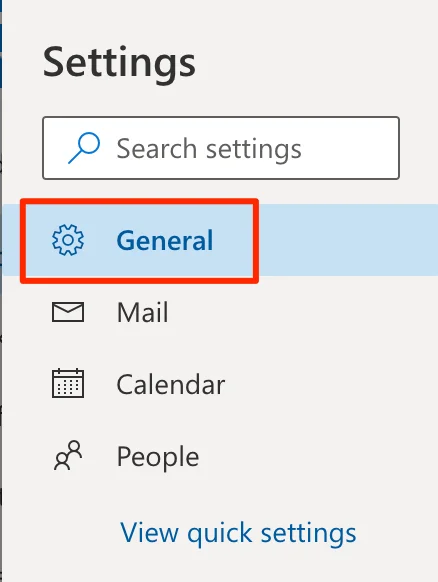Open the Calendar settings category
Viewport: 438px width, 582px height.
[x=220, y=384]
